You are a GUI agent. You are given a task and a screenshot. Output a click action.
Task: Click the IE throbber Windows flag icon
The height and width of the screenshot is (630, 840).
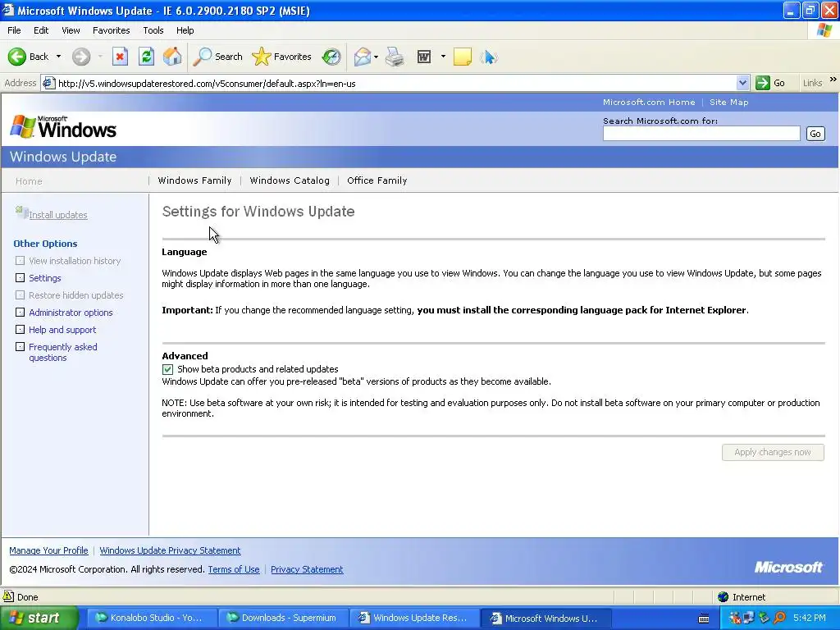pyautogui.click(x=824, y=30)
